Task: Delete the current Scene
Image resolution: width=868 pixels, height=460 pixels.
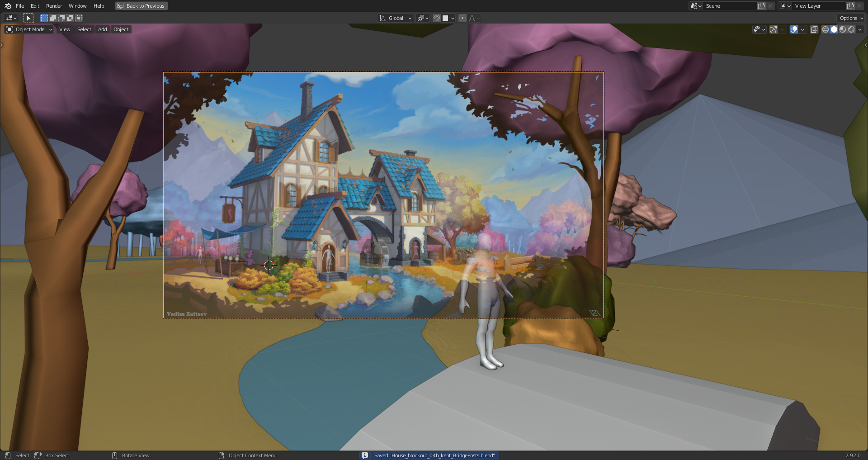Action: [770, 6]
